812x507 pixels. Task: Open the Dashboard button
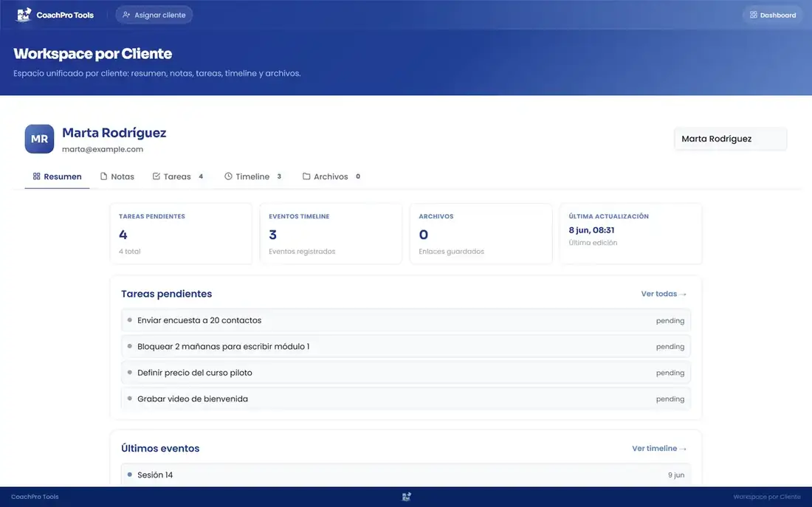[x=773, y=15]
